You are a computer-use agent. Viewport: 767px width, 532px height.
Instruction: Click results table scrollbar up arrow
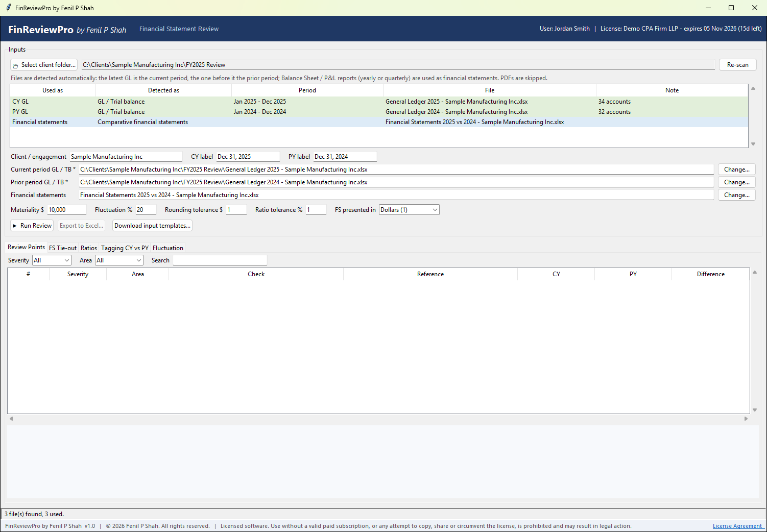(x=755, y=272)
